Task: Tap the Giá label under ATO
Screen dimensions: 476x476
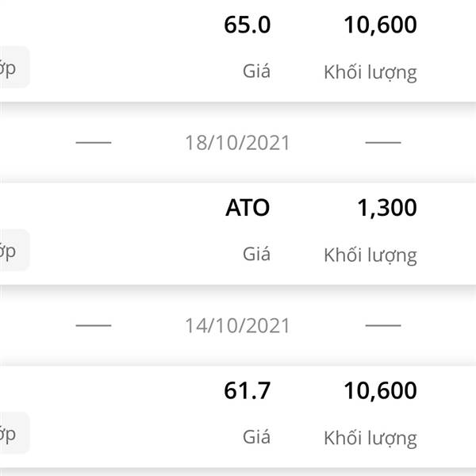Action: 256,254
